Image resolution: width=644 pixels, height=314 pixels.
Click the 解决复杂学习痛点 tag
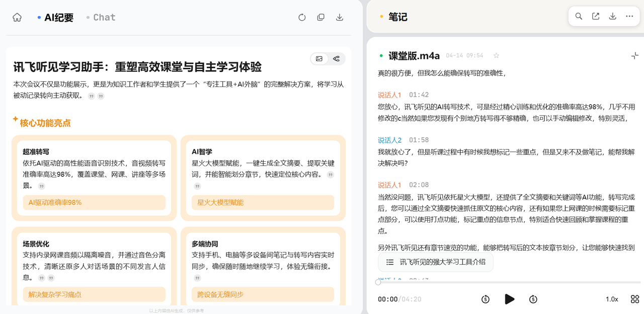[x=94, y=294]
